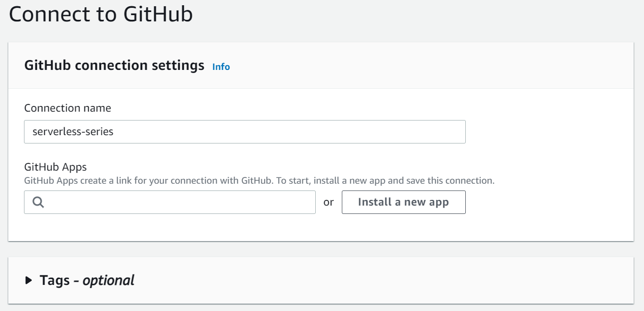644x311 pixels.
Task: Open the Info link beside GitHub connection settings
Action: pyautogui.click(x=220, y=67)
